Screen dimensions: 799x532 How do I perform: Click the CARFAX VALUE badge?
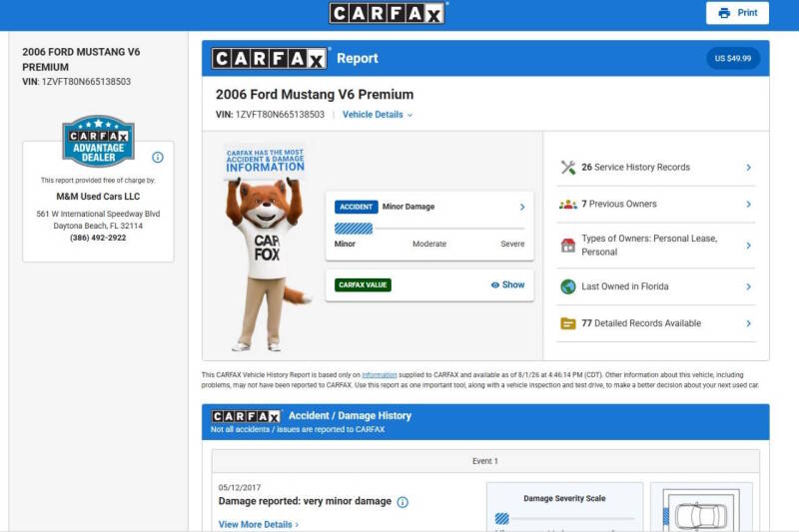pyautogui.click(x=363, y=285)
